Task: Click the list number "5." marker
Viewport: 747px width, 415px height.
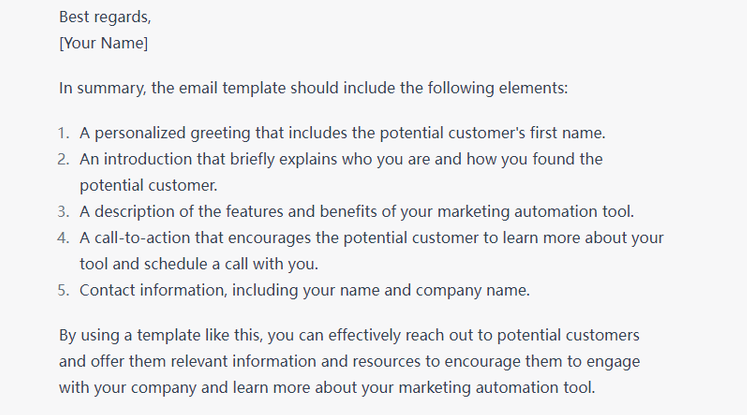Action: (x=64, y=290)
